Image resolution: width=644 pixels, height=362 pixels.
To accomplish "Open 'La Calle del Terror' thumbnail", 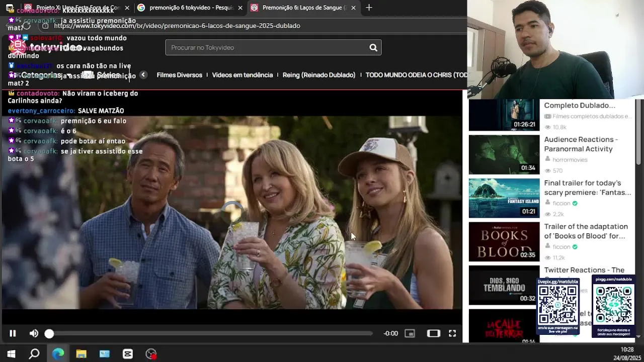I will click(504, 326).
